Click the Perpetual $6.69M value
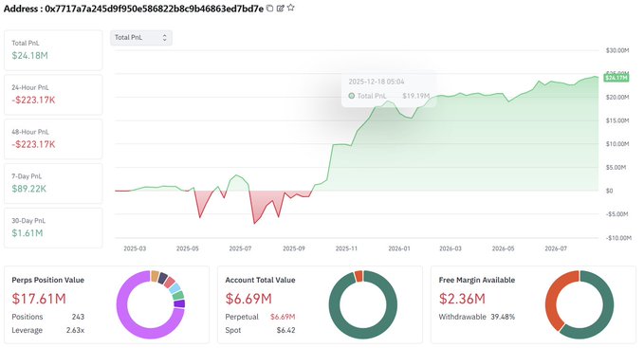 coord(283,317)
